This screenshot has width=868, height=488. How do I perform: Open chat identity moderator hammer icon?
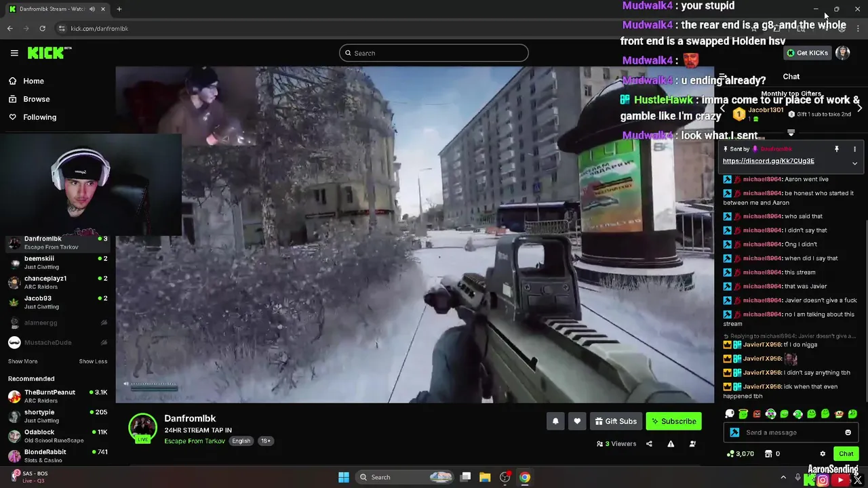tap(734, 432)
